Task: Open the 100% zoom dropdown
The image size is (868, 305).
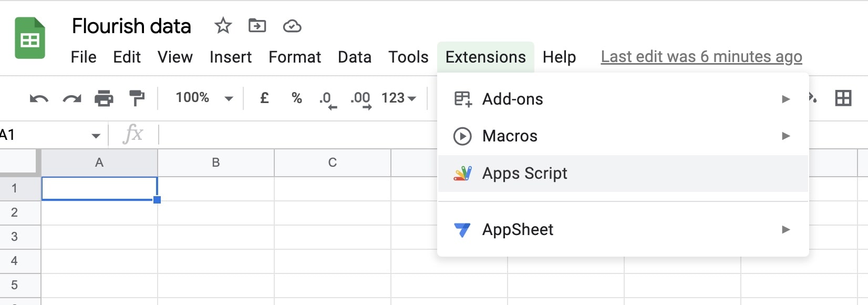Action: point(204,98)
